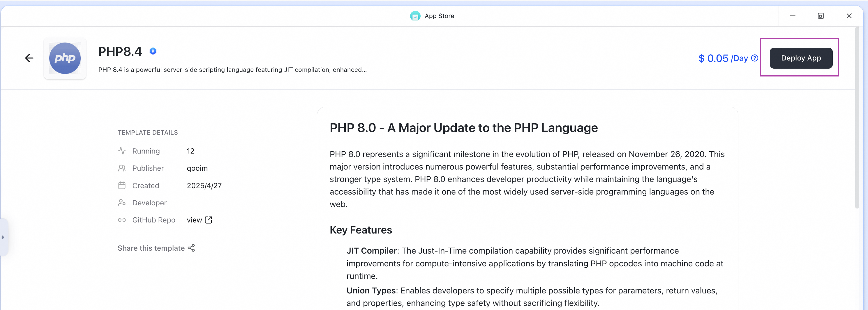Go back using the left arrow
Screen dimensions: 868x310
click(x=29, y=58)
